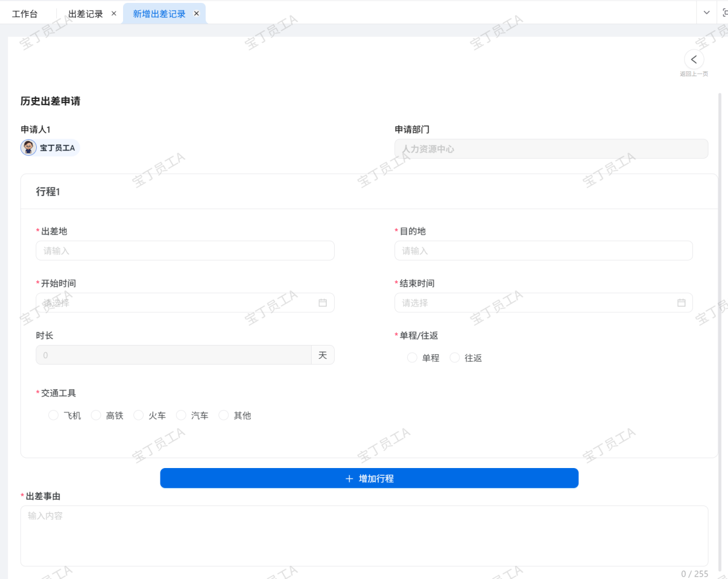Viewport: 728px width, 579px height.
Task: Click the back arrow to return to previous page
Action: coord(693,60)
